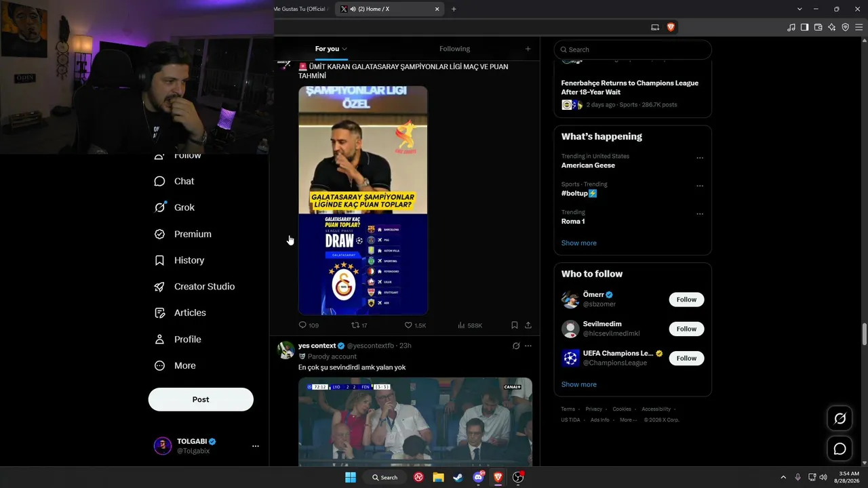Click the Windows Start button
The height and width of the screenshot is (488, 868).
pos(351,477)
